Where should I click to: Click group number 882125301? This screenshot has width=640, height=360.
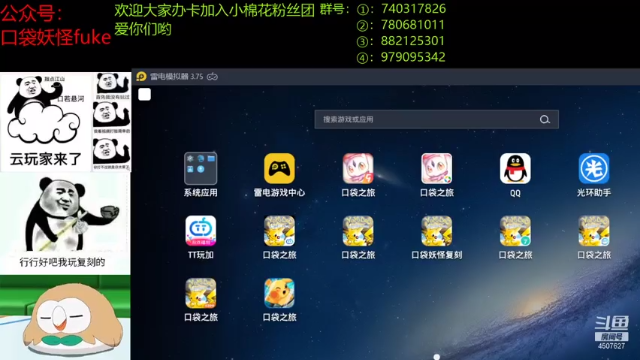pos(412,41)
